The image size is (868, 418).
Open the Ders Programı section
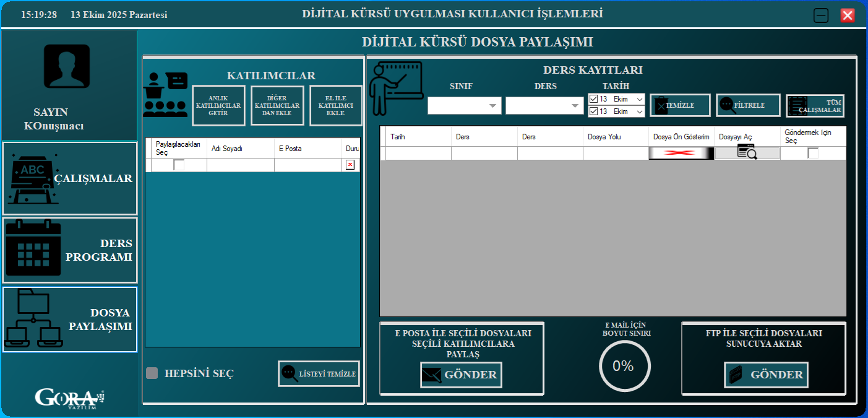pyautogui.click(x=70, y=250)
